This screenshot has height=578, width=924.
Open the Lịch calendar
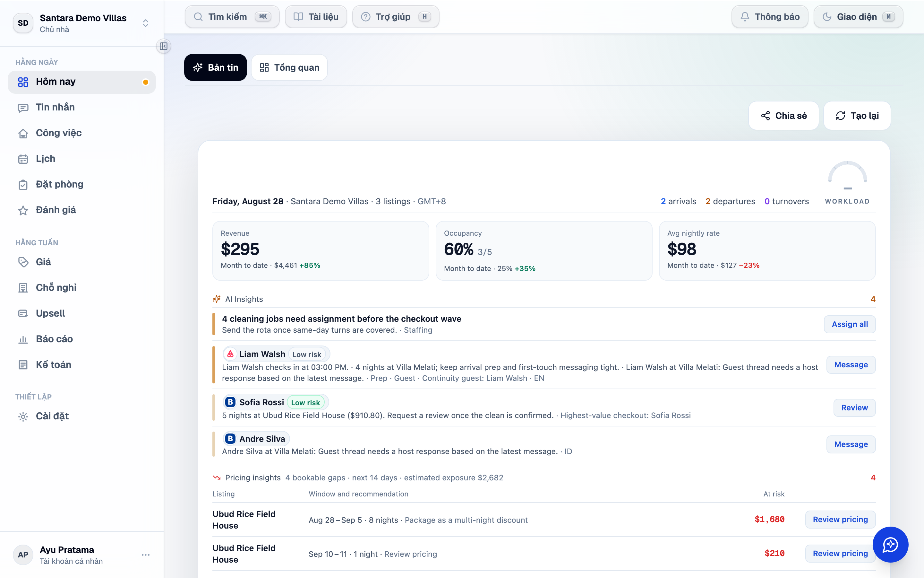coord(82,159)
